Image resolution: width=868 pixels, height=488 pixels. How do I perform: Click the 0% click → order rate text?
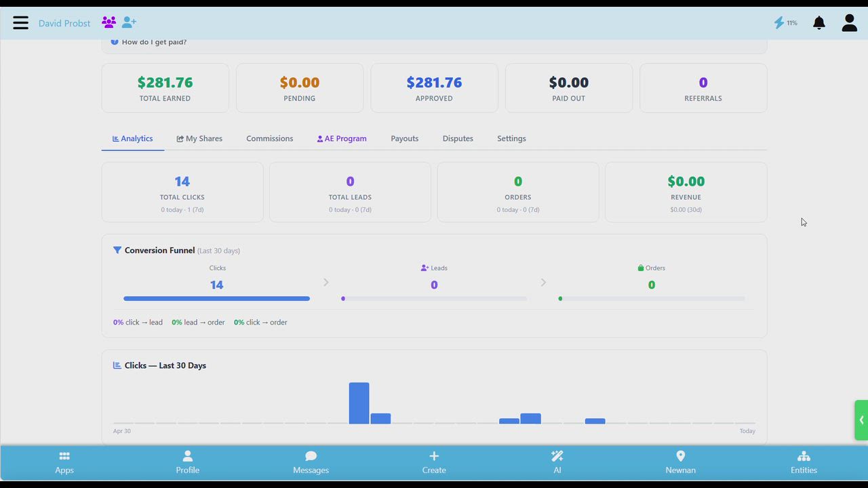[x=260, y=322]
